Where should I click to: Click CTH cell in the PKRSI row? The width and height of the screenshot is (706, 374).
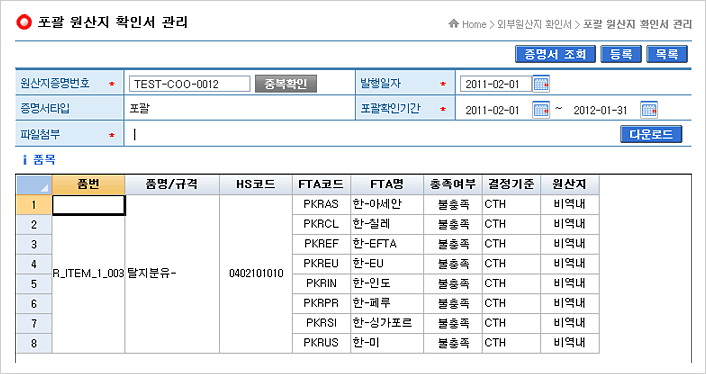(511, 324)
